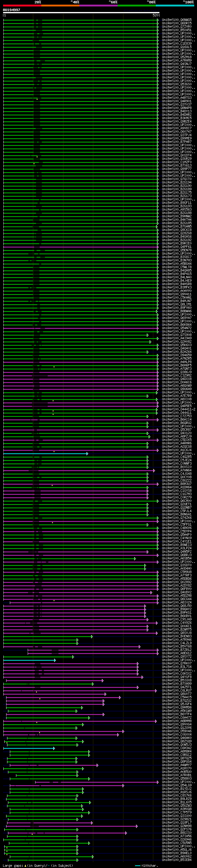
Task: Select the UniRef100_Q4R901 entry
Action: (x=177, y=101)
